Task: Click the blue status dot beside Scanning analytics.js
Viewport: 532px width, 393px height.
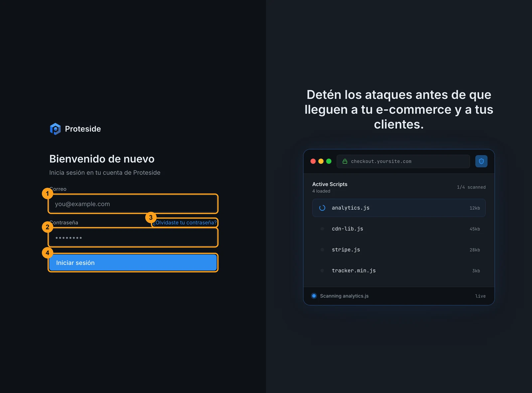Action: coord(314,296)
